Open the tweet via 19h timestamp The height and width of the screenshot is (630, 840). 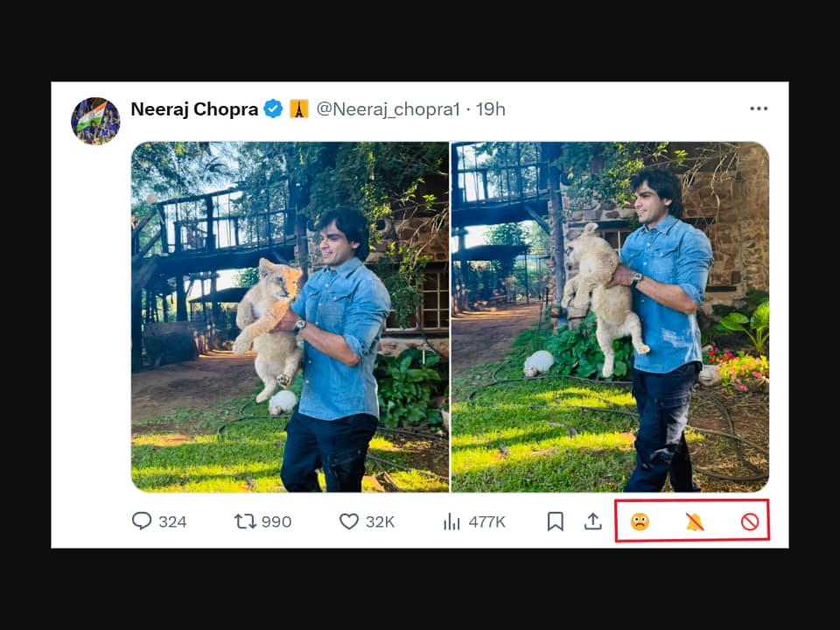pyautogui.click(x=491, y=109)
